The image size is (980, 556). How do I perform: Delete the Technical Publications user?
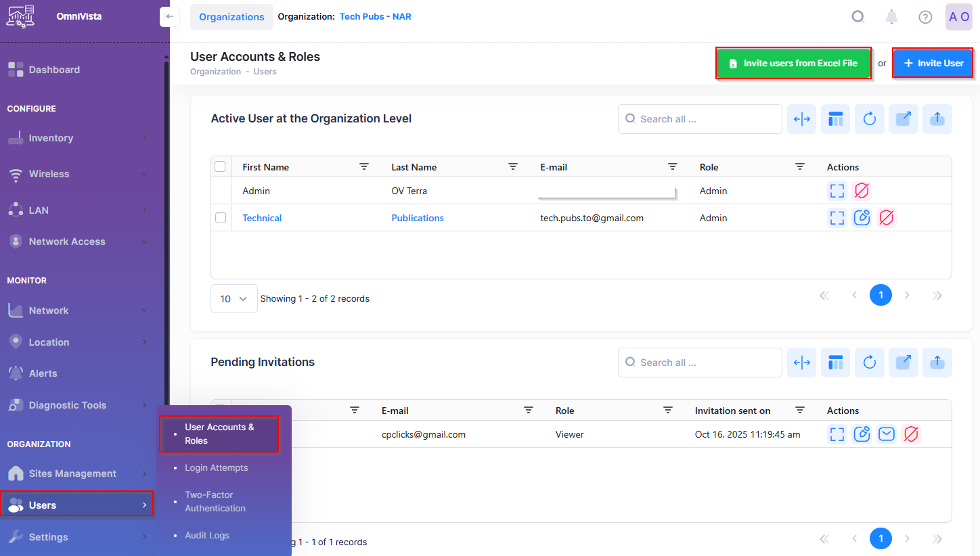887,218
